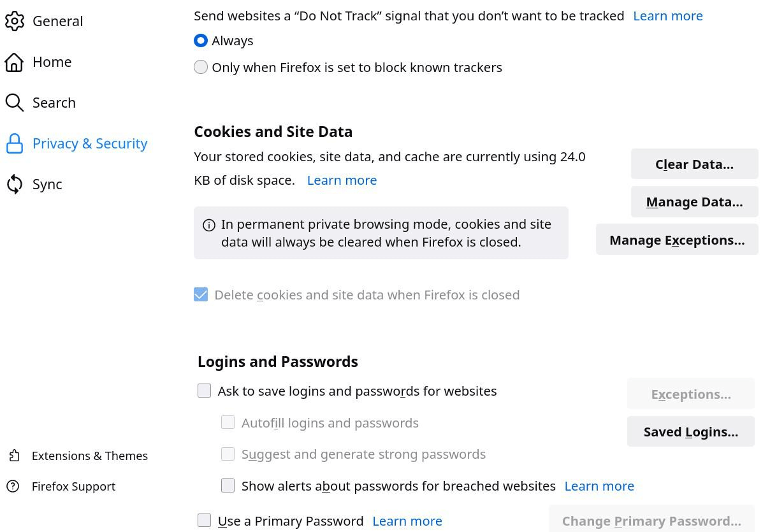
Task: Enable Use a Primary Password checkbox
Action: (x=204, y=521)
